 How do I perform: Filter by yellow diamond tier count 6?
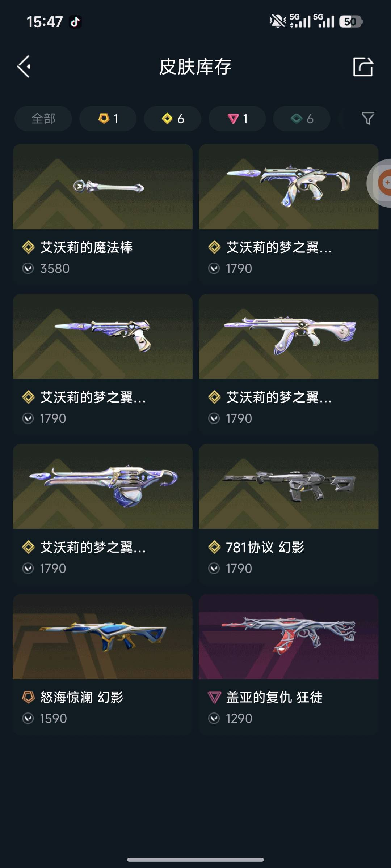(172, 119)
